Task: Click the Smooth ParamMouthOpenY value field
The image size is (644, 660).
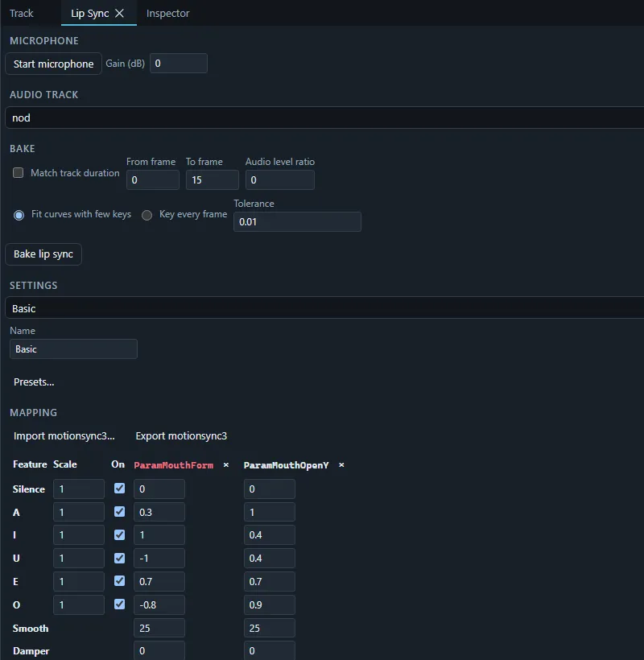Action: click(270, 628)
